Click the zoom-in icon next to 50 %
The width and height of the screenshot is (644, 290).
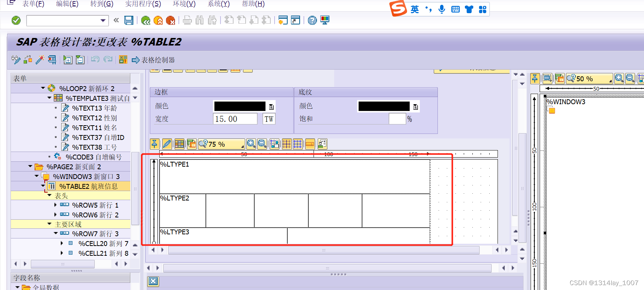point(619,78)
